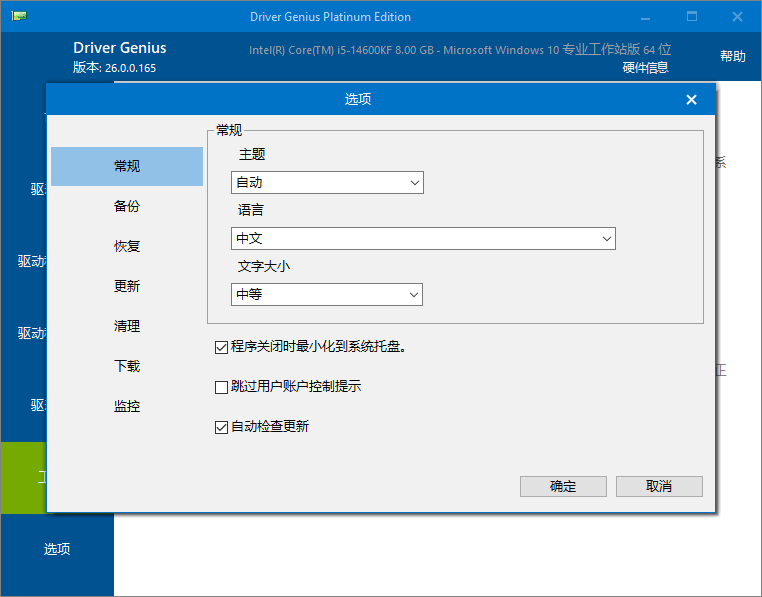Click the 取消 button
Viewport: 762px width, 597px height.
click(659, 486)
